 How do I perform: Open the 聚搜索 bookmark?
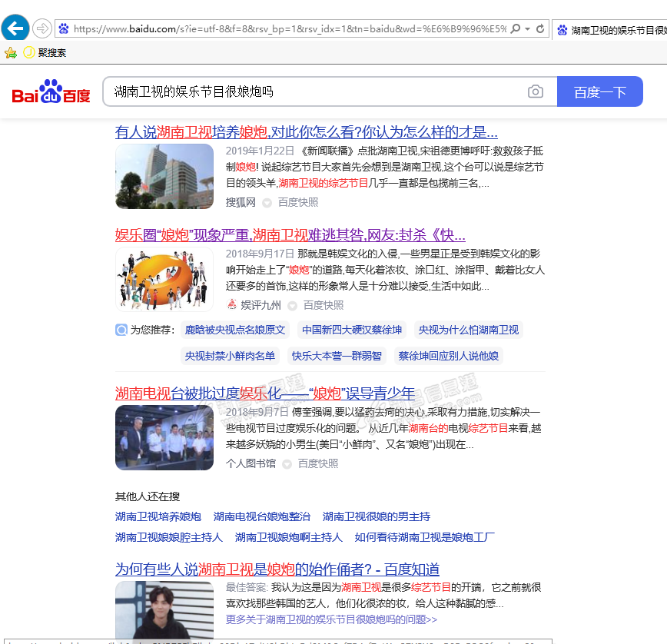[x=45, y=53]
